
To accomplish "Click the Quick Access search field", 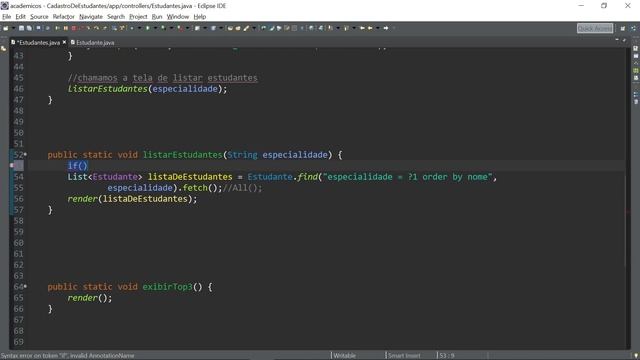I will tap(595, 28).
